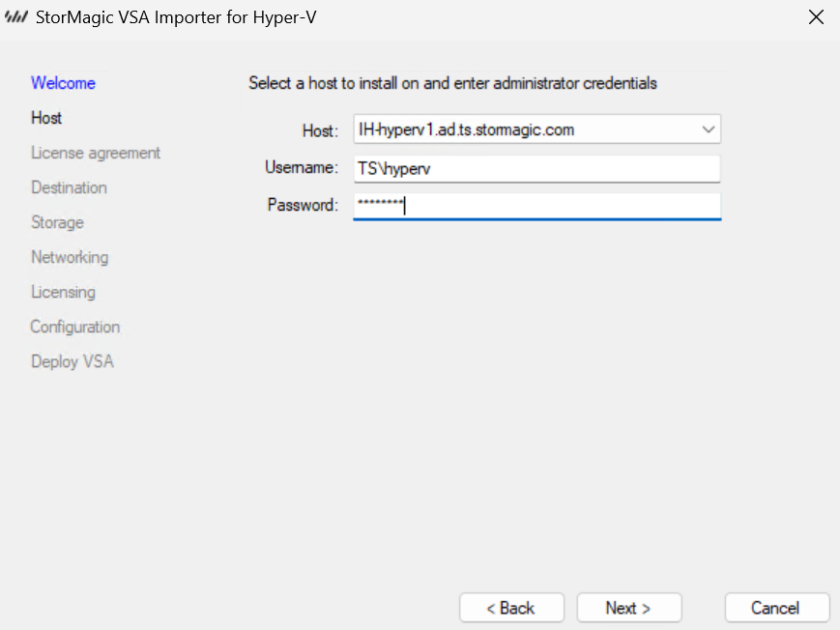This screenshot has width=840, height=630.
Task: Open the Host dropdown list
Action: click(709, 129)
